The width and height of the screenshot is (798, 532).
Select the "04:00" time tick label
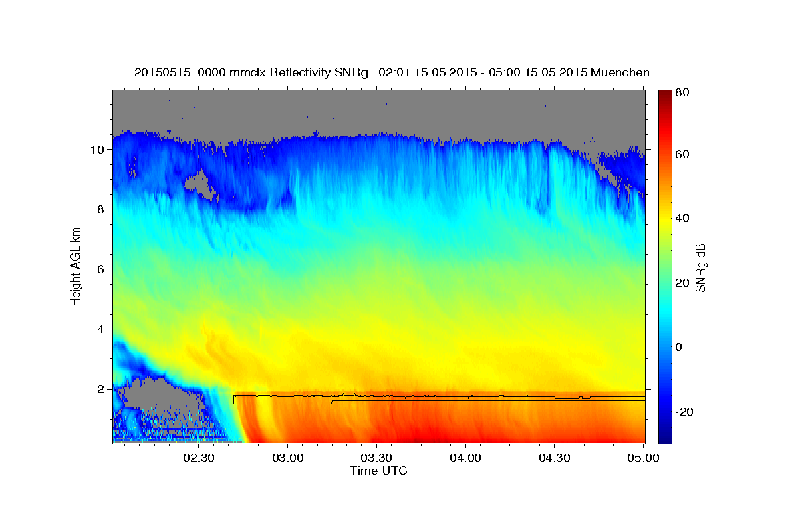tap(465, 458)
